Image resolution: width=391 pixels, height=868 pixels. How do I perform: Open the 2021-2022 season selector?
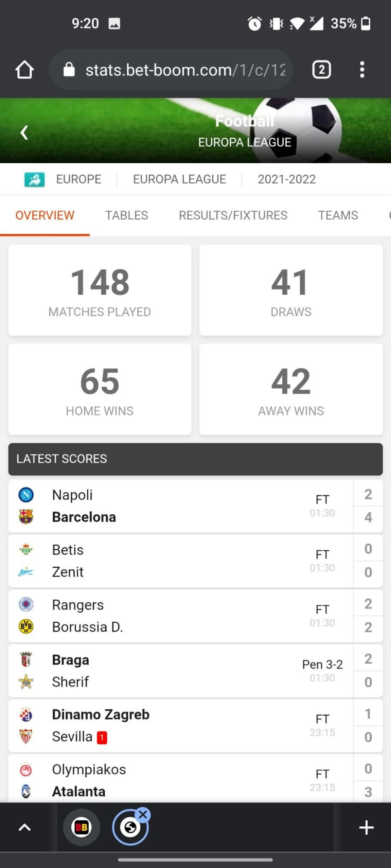(x=287, y=179)
